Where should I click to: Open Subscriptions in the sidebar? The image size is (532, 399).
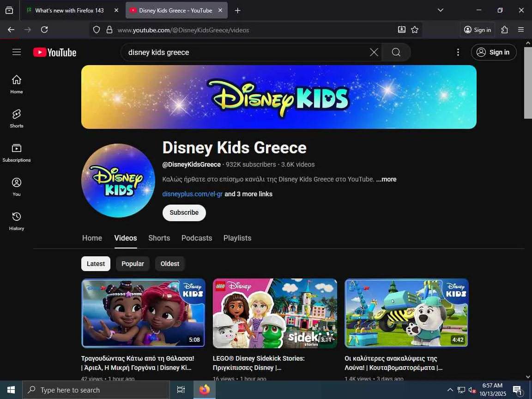coord(17,153)
